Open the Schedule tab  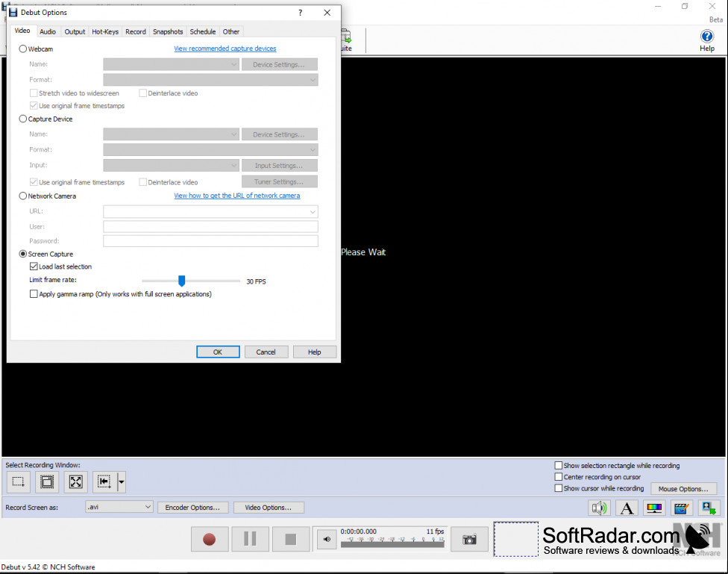[x=203, y=31]
